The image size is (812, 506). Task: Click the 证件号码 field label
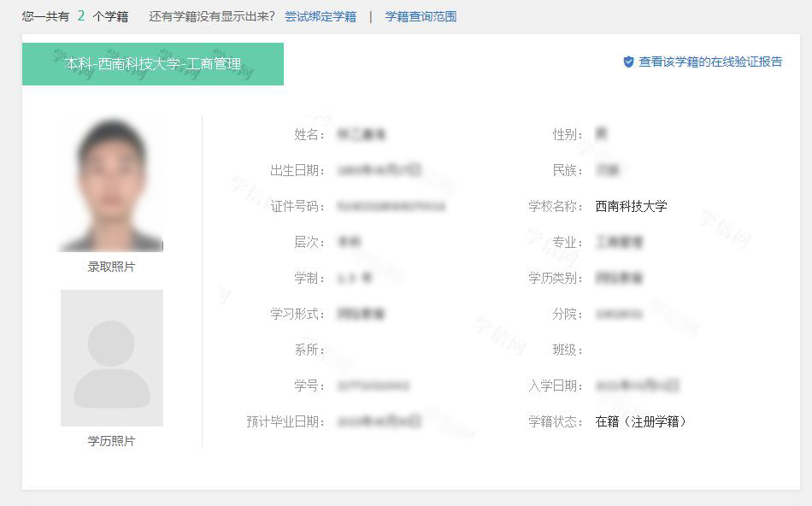[x=297, y=206]
